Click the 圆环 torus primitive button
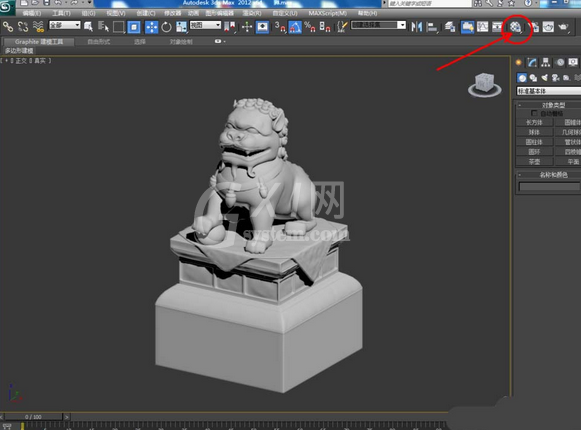581x430 pixels. click(x=534, y=152)
